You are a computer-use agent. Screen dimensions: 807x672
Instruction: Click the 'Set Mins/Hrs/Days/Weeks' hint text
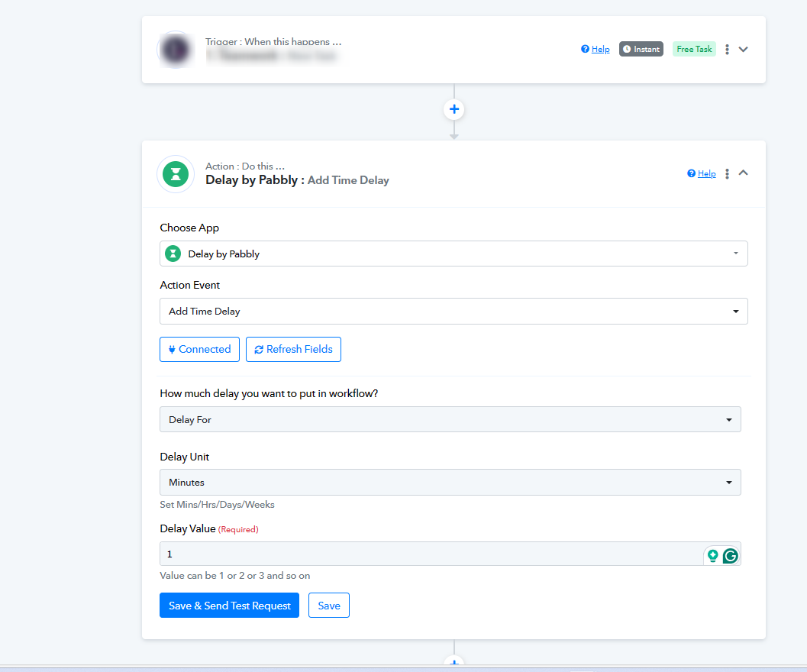pyautogui.click(x=217, y=505)
